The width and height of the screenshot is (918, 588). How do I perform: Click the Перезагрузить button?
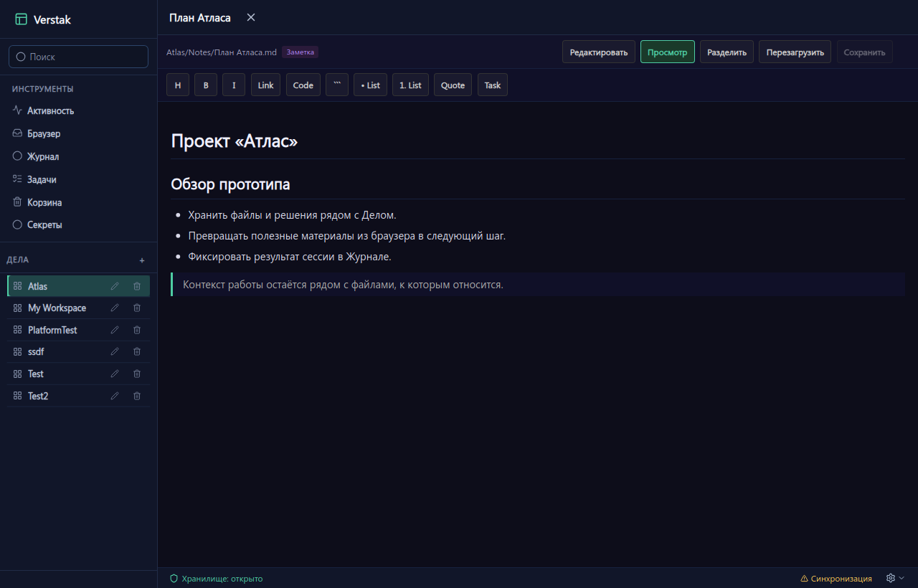[795, 52]
